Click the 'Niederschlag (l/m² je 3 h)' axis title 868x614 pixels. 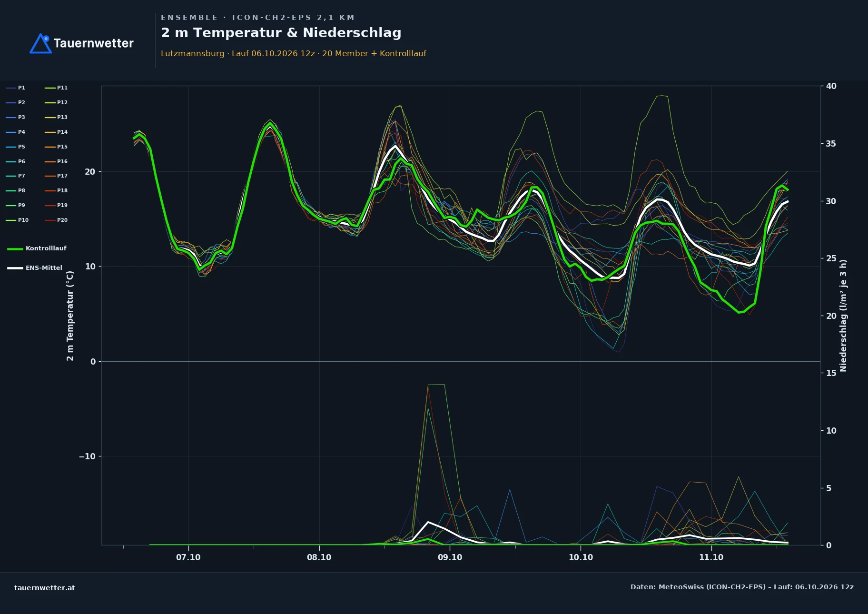(843, 316)
